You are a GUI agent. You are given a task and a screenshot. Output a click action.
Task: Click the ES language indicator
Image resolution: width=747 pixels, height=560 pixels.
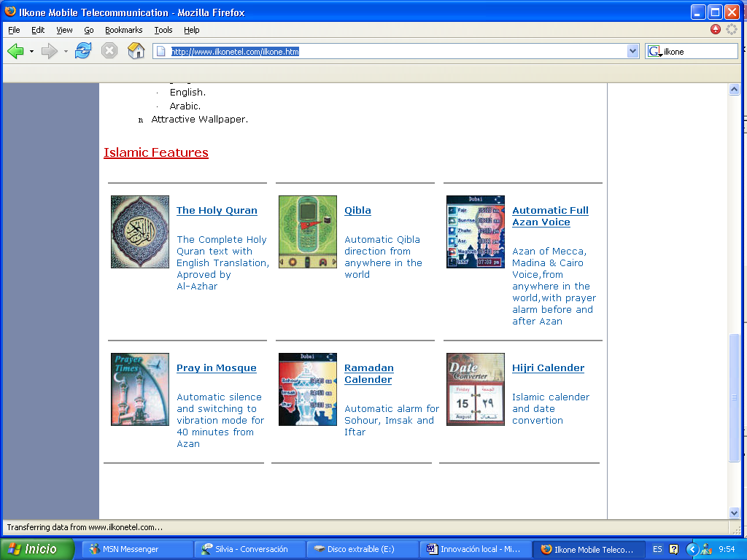coord(657,549)
